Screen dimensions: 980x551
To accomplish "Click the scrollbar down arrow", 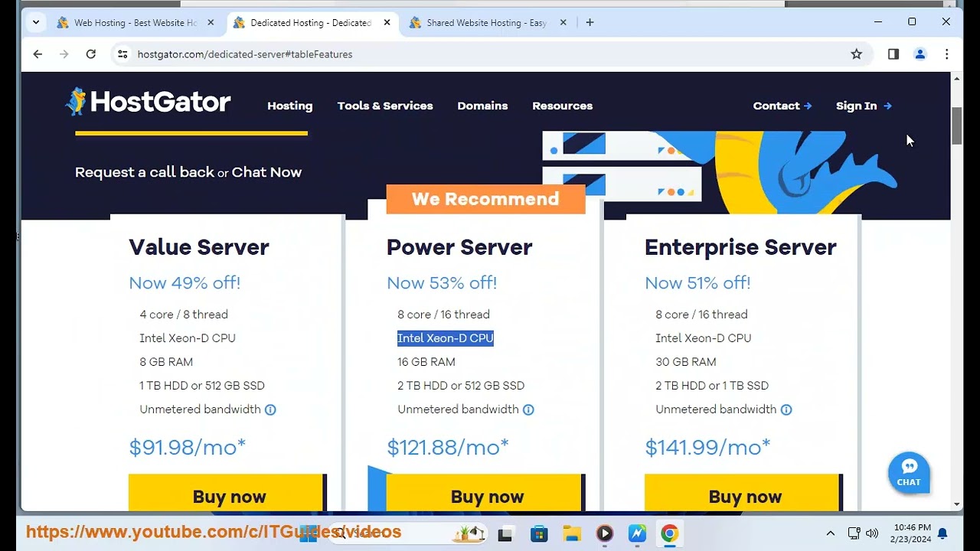I will [x=956, y=504].
